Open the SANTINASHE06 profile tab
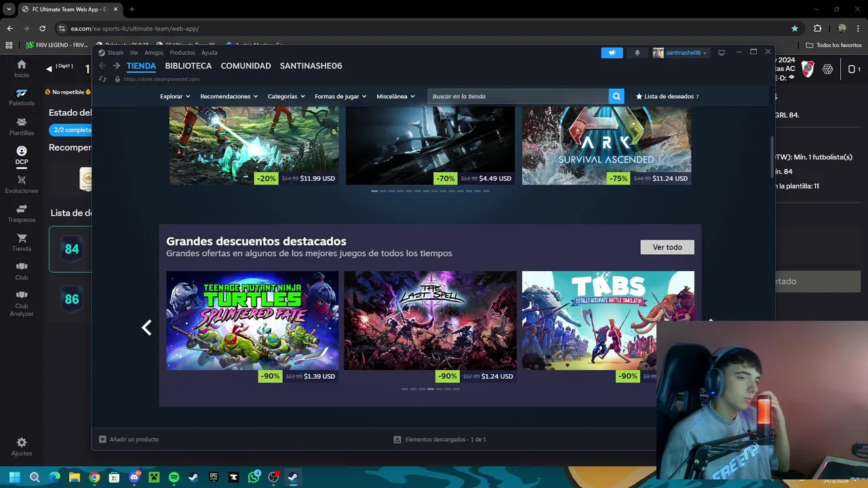The height and width of the screenshot is (488, 868). 311,66
